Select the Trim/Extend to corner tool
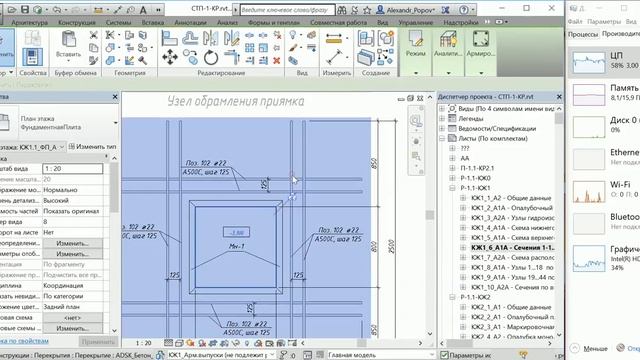Image resolution: width=640 pixels, height=360 pixels. 231,57
